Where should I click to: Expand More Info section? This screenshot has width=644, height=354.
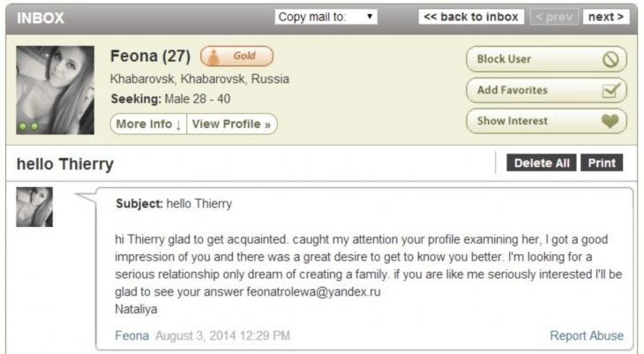148,124
